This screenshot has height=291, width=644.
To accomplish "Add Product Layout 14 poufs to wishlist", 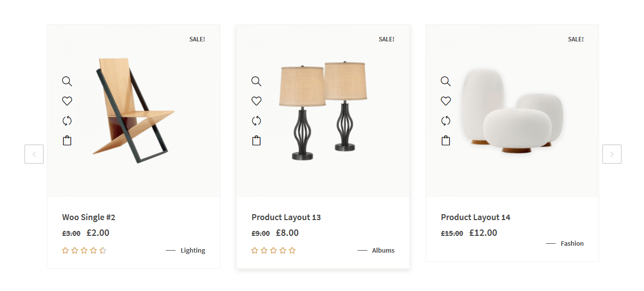I will [446, 101].
